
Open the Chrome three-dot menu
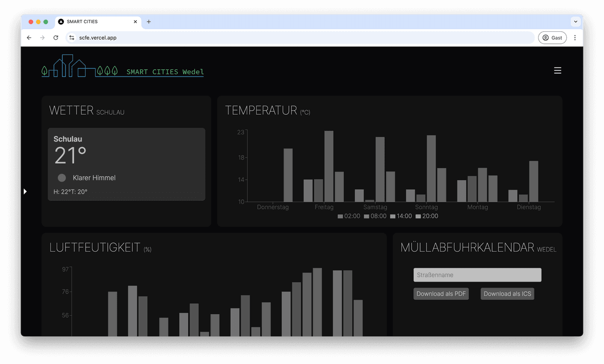point(575,38)
